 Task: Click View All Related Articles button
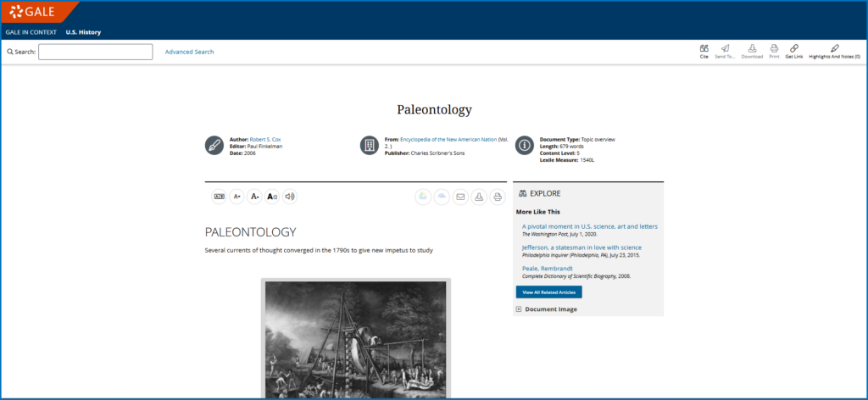click(x=548, y=292)
